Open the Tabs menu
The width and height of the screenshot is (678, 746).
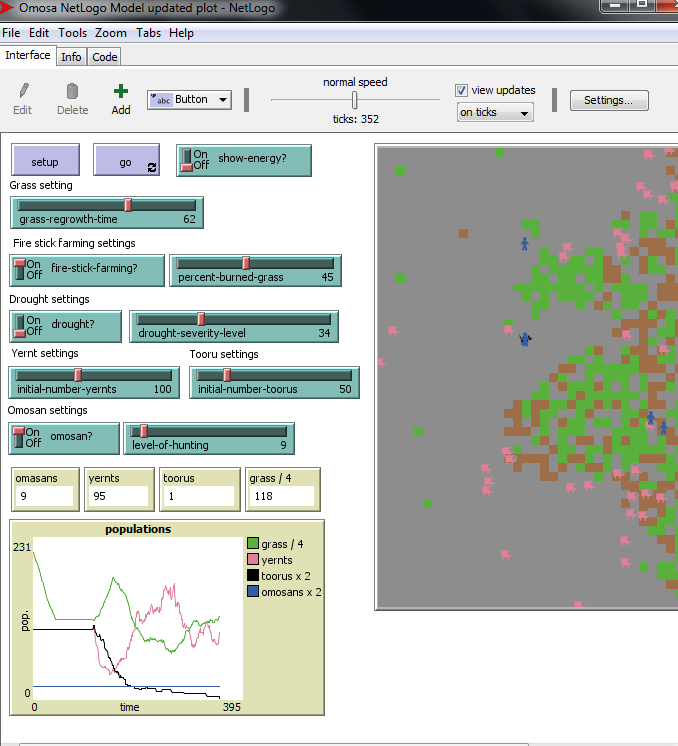(x=148, y=33)
